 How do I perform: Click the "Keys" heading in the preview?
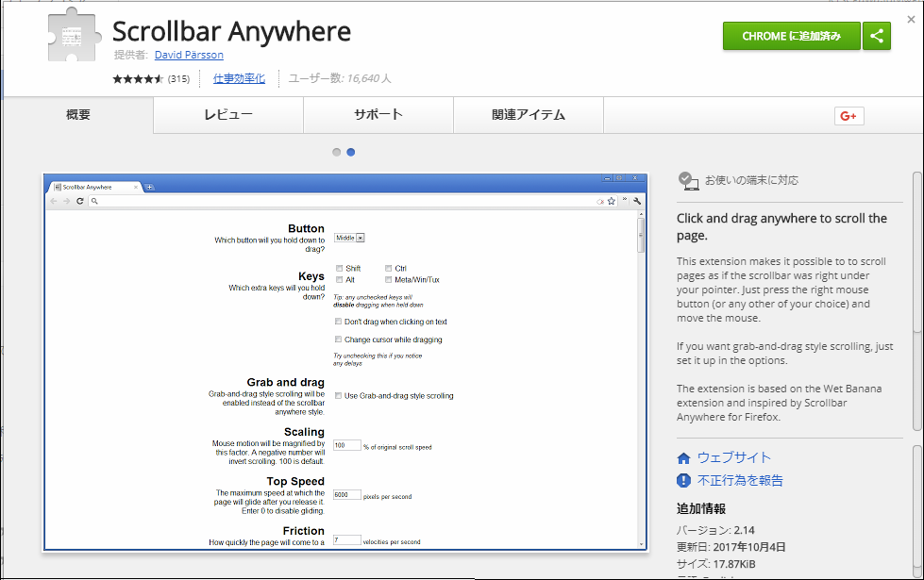[x=311, y=276]
